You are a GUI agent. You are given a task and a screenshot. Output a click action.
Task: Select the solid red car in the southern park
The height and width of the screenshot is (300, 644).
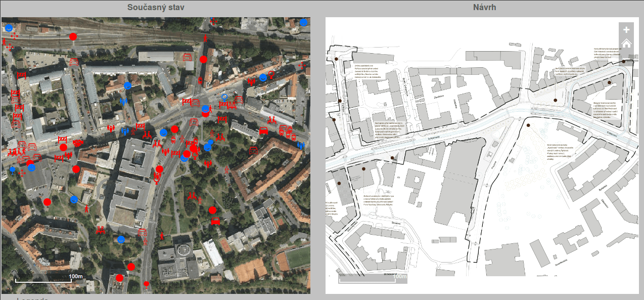coord(215,221)
